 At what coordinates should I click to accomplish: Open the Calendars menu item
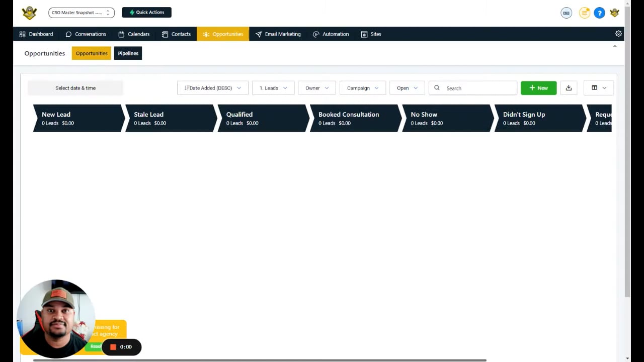pyautogui.click(x=134, y=34)
